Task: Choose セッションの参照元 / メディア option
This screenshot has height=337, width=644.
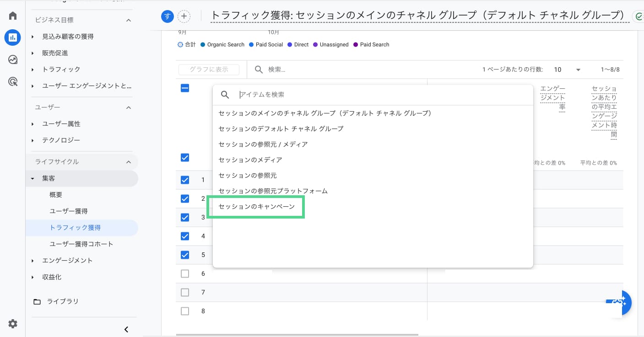Action: coord(263,144)
